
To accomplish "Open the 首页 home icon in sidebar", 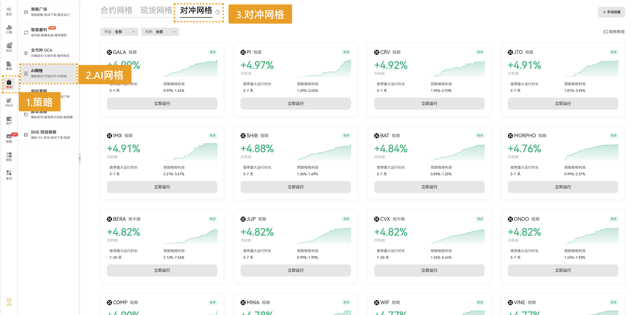I will tap(9, 11).
